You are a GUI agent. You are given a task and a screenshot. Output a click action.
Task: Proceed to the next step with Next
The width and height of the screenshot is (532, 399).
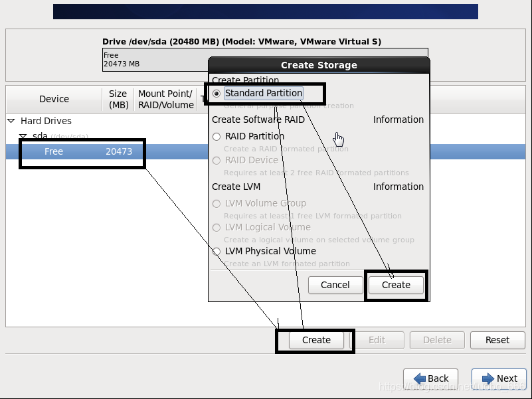click(499, 378)
